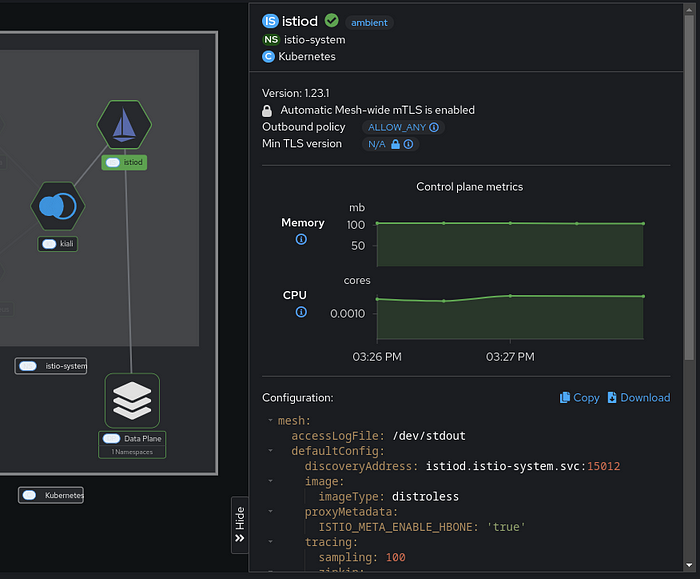Click the cluster C badge icon
Image resolution: width=700 pixels, height=579 pixels.
pyautogui.click(x=268, y=57)
